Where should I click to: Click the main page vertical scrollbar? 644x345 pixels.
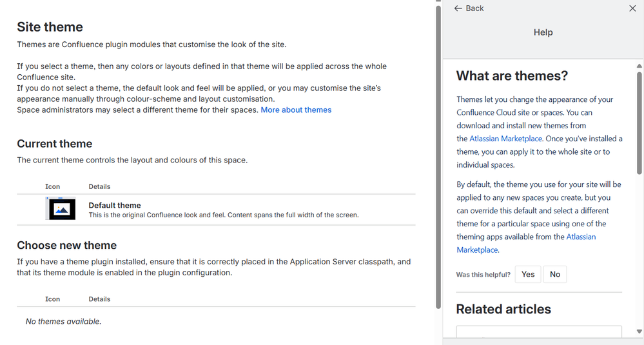point(438,156)
